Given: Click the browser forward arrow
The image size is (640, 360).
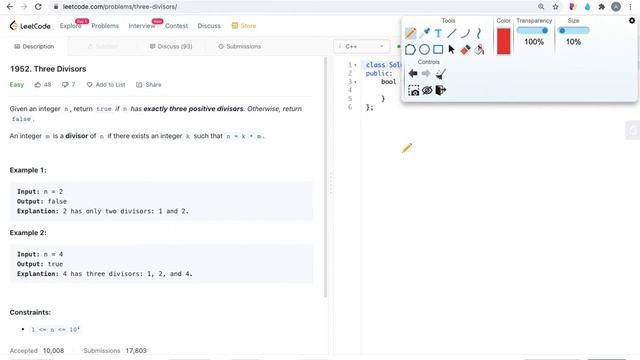Looking at the screenshot, I should pyautogui.click(x=24, y=7).
